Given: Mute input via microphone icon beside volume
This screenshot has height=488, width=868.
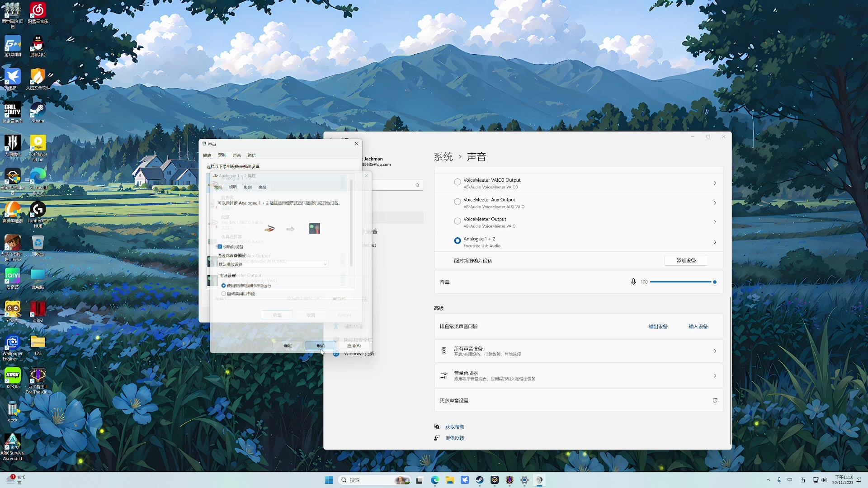Looking at the screenshot, I should [633, 282].
